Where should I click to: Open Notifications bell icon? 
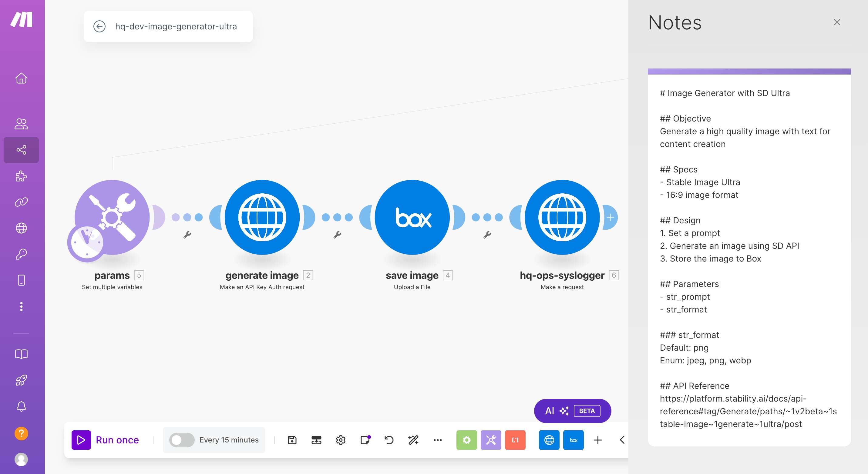[x=21, y=406]
